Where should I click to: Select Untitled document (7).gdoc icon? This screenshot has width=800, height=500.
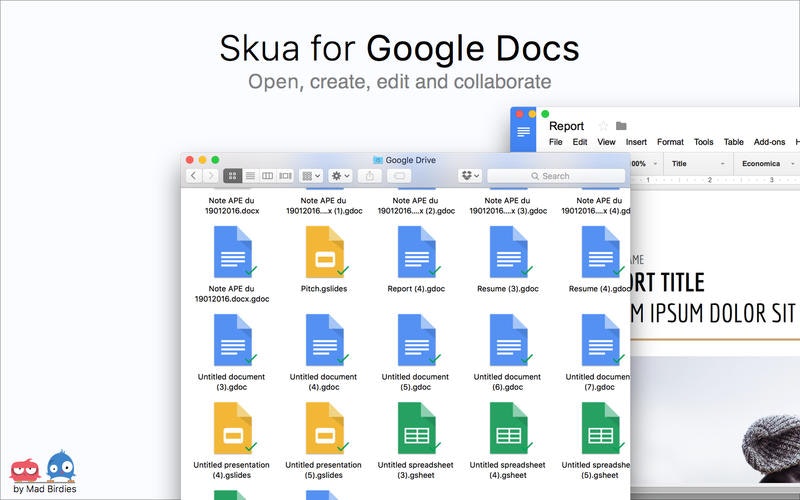601,340
